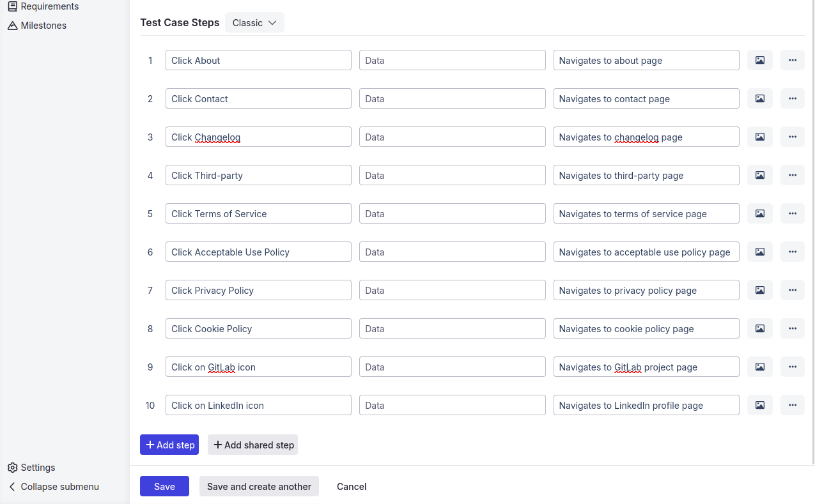Edit the 'Click on LinkedIn icon' step field

[x=258, y=405]
